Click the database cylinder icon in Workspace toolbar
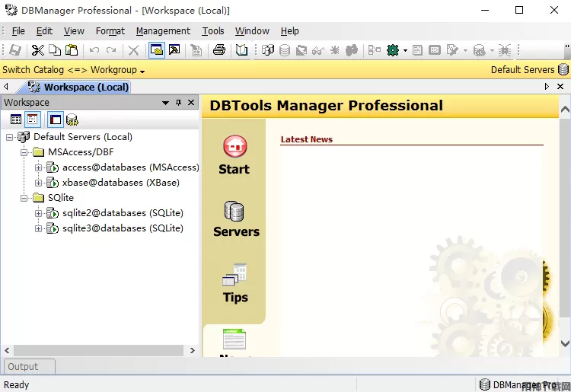The width and height of the screenshot is (571, 392). click(72, 120)
